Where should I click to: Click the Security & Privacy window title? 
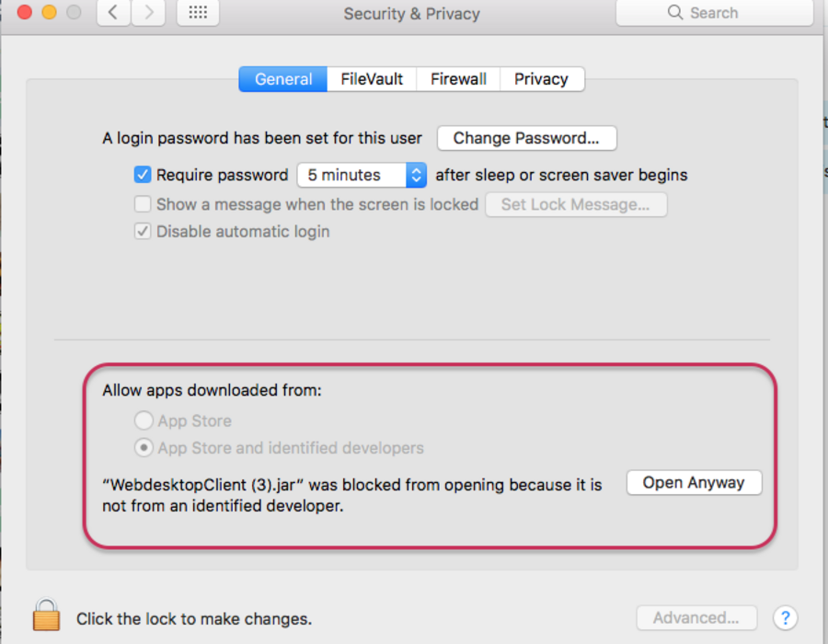tap(412, 14)
